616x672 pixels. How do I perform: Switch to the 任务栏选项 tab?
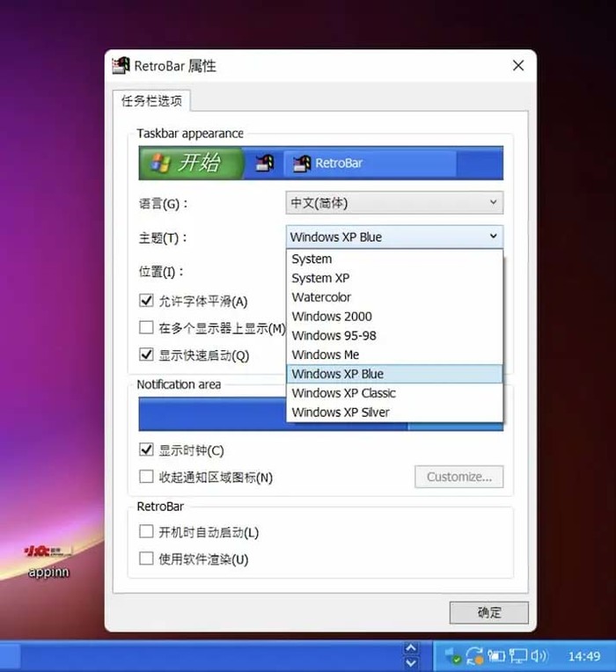(151, 101)
